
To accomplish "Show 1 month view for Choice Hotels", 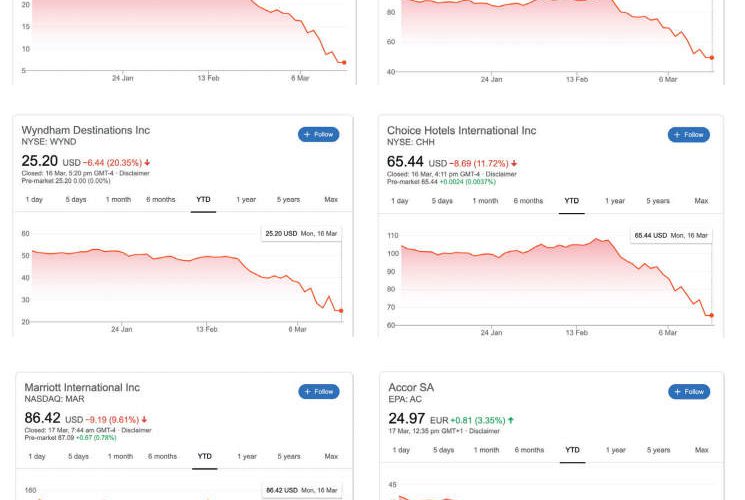I will 485,201.
